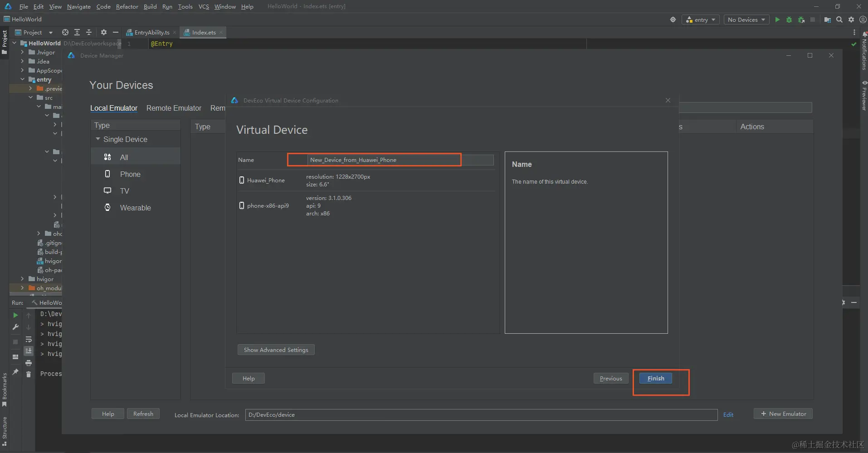The height and width of the screenshot is (453, 868).
Task: Switch to the EntryAbility.ts editor tab
Action: [151, 32]
